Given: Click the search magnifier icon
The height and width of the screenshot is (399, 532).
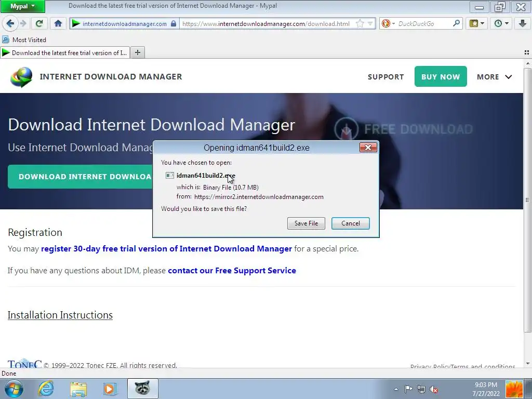Looking at the screenshot, I should [x=457, y=23].
